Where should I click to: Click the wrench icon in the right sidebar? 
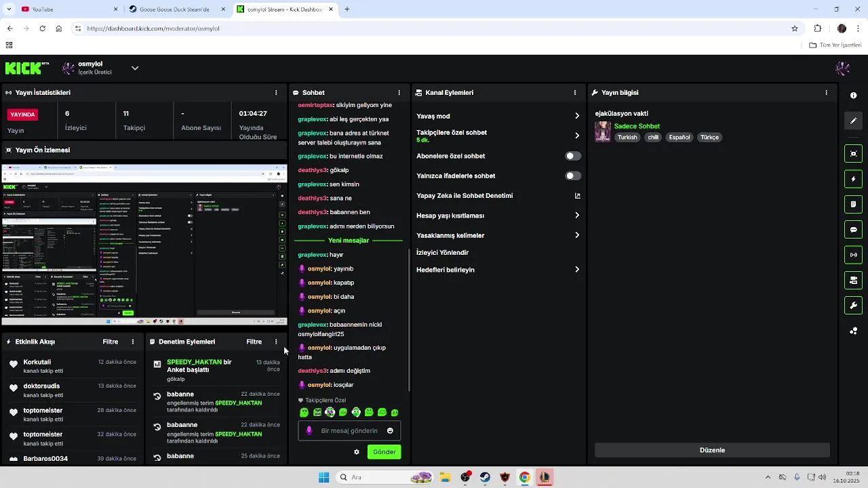click(x=854, y=306)
